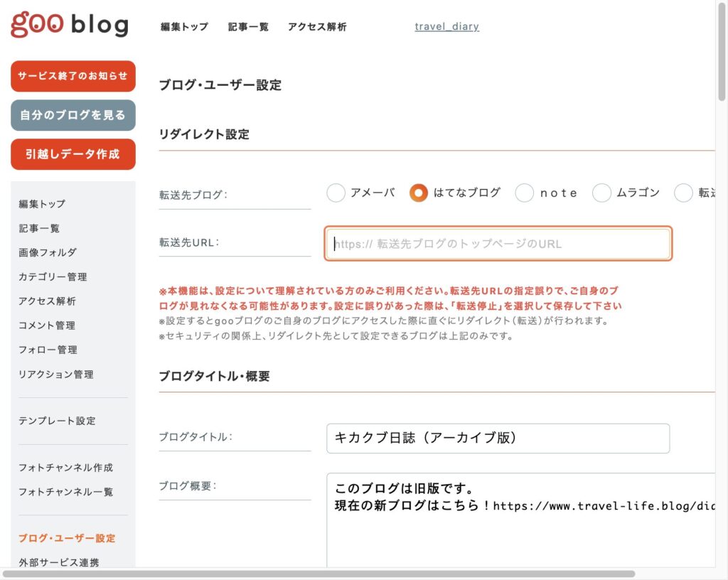The image size is (728, 580).
Task: Go to テンプレート設定 in sidebar
Action: 57,421
